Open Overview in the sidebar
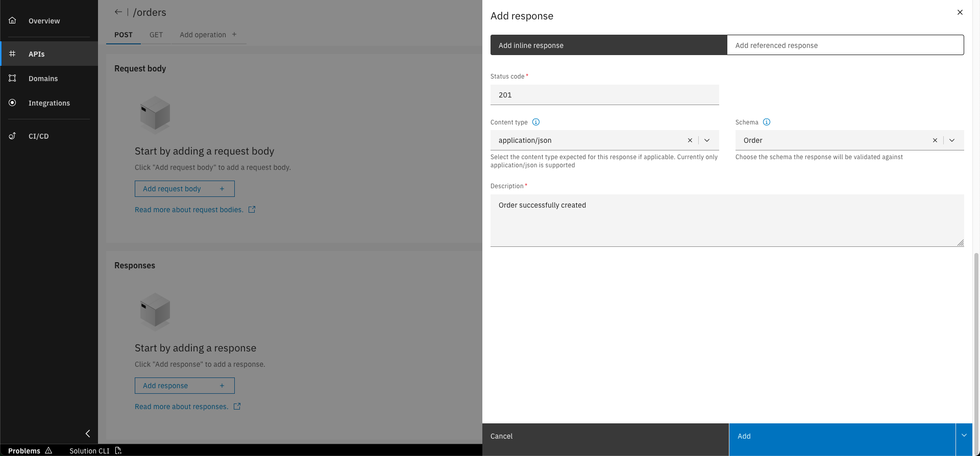 point(49,20)
